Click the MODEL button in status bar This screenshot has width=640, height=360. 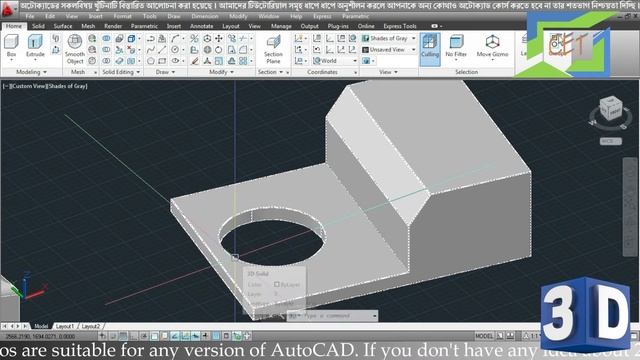(x=484, y=336)
